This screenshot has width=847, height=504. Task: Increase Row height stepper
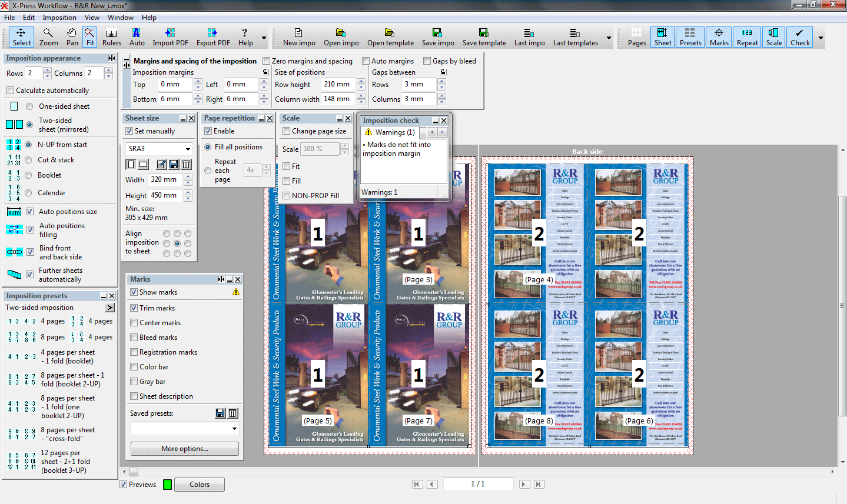(361, 81)
